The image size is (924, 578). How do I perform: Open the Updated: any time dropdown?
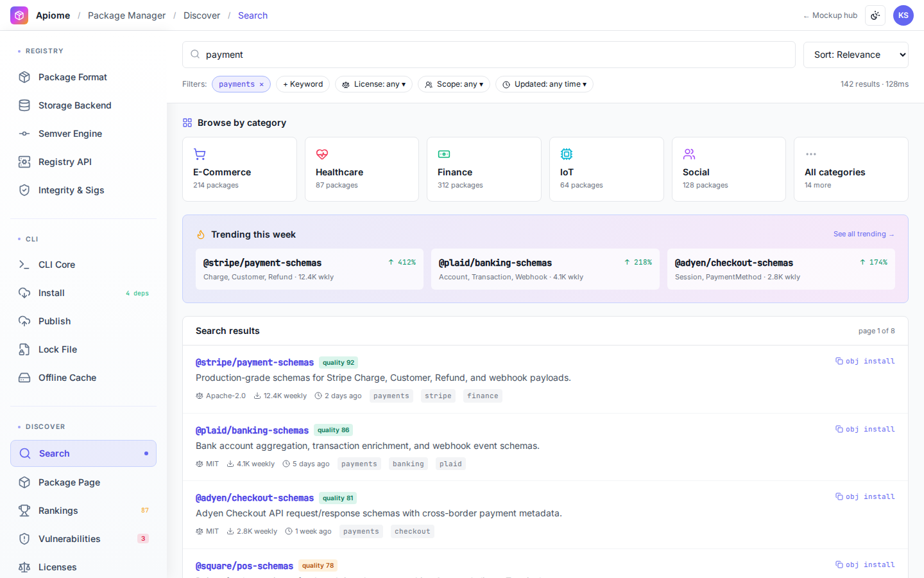[x=544, y=84]
